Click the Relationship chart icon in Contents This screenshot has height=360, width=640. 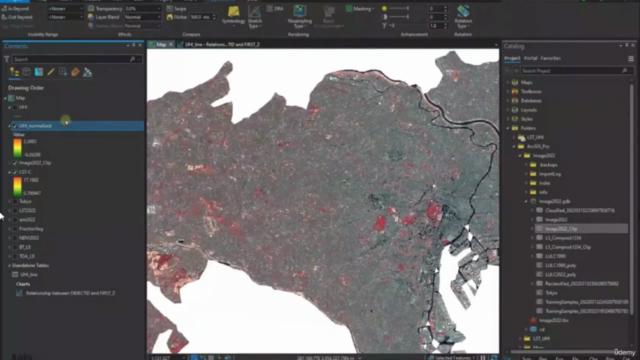(x=19, y=293)
